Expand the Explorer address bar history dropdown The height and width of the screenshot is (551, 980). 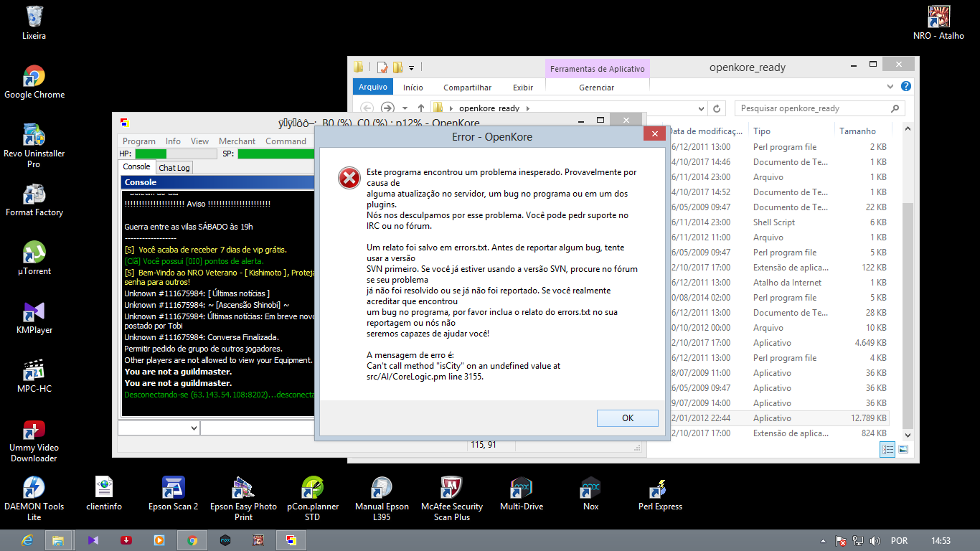pyautogui.click(x=702, y=108)
